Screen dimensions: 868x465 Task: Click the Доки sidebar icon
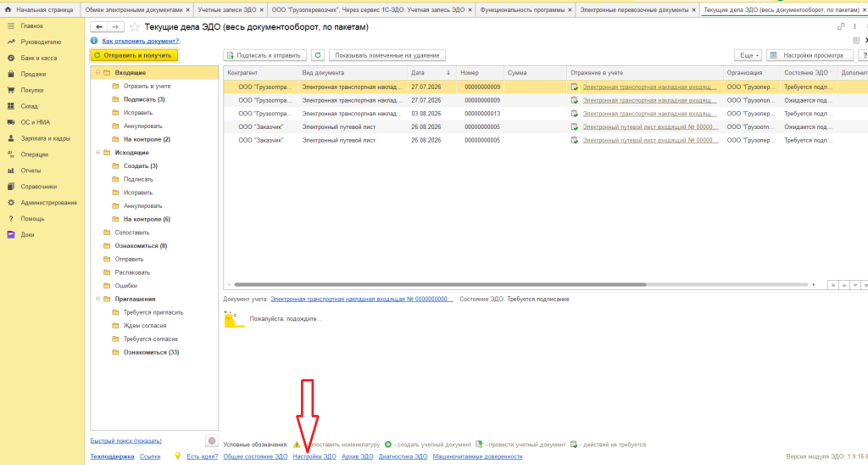[10, 235]
